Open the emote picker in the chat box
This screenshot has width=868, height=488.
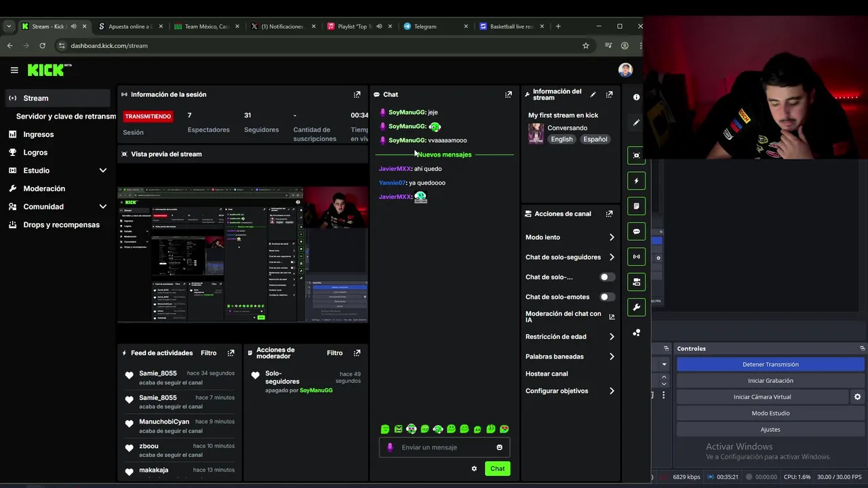[x=499, y=447]
